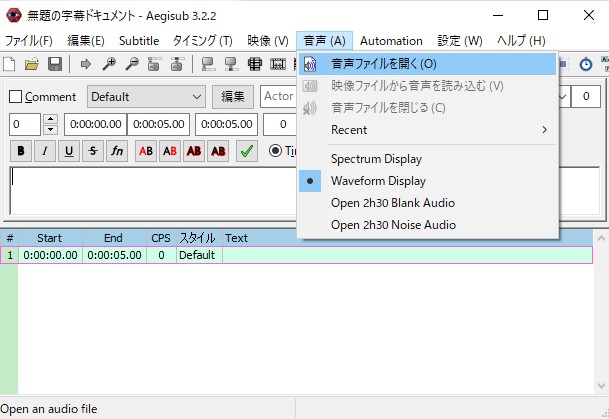This screenshot has height=419, width=609.
Task: Choose Open 2h30 Blank Audio
Action: click(428, 203)
